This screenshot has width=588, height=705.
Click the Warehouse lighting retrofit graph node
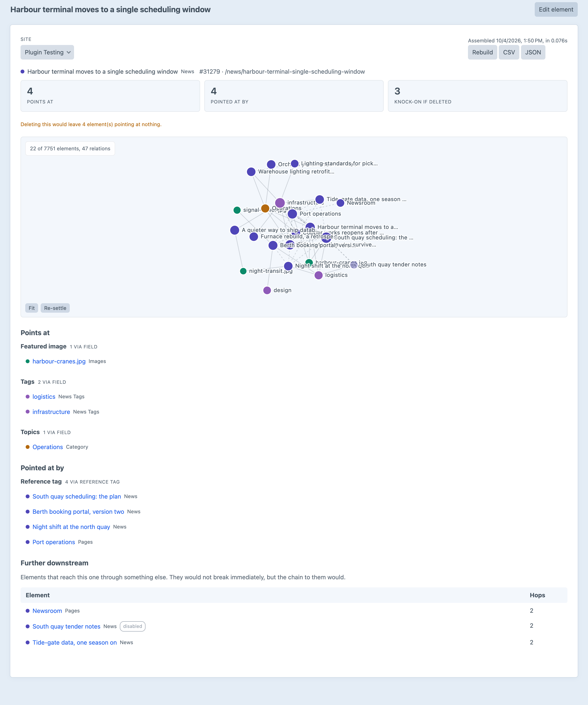(251, 172)
